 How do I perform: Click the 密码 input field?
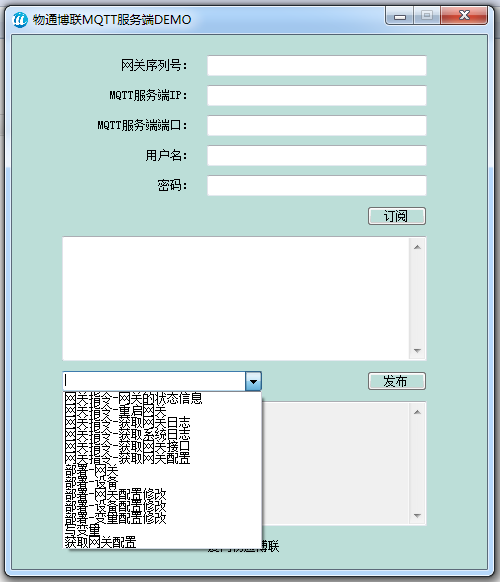(317, 186)
